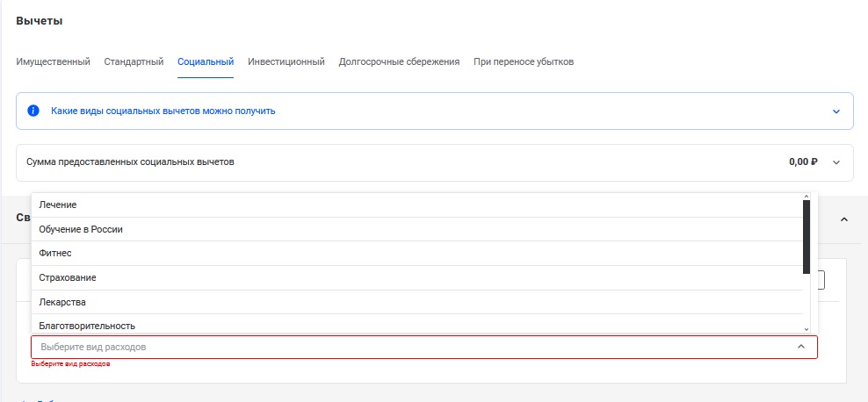Click the Выберите вид расходов input field
The height and width of the screenshot is (402, 868).
(x=413, y=348)
